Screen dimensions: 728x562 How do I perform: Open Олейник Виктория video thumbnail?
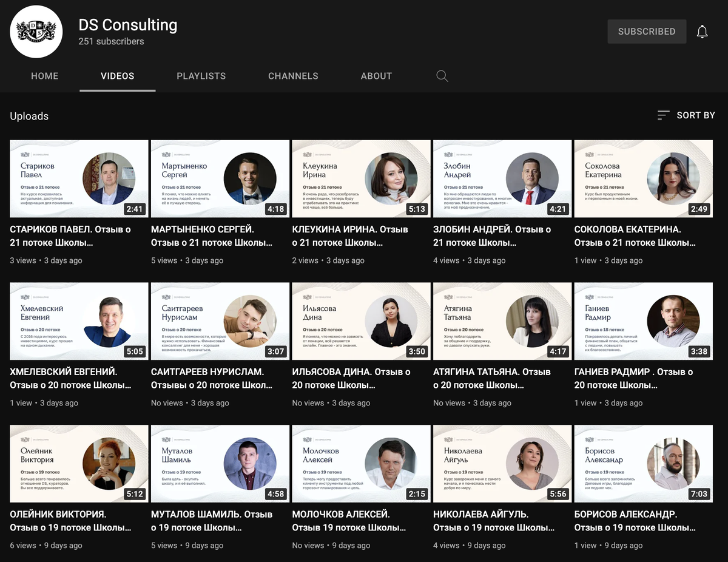pos(79,464)
